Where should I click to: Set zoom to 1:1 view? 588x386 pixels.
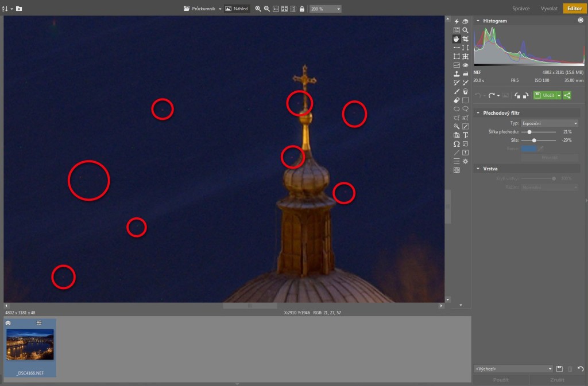[x=276, y=9]
